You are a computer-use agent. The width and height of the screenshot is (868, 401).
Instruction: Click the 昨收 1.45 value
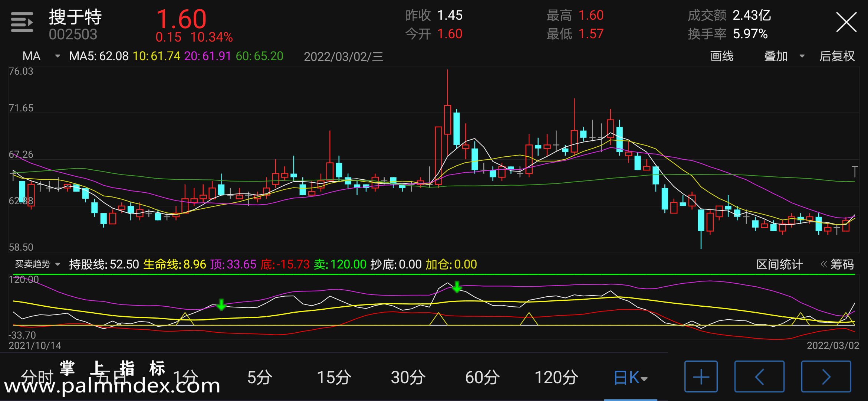tap(434, 15)
